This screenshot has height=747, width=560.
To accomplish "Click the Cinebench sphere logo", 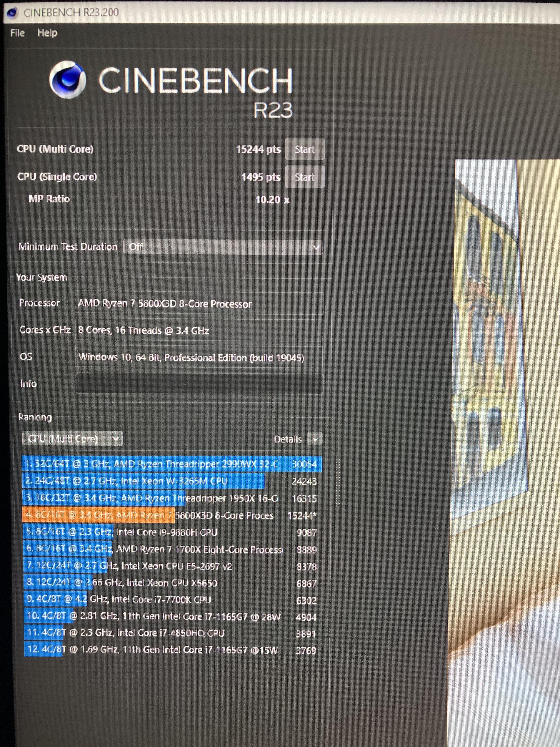I will pos(67,80).
